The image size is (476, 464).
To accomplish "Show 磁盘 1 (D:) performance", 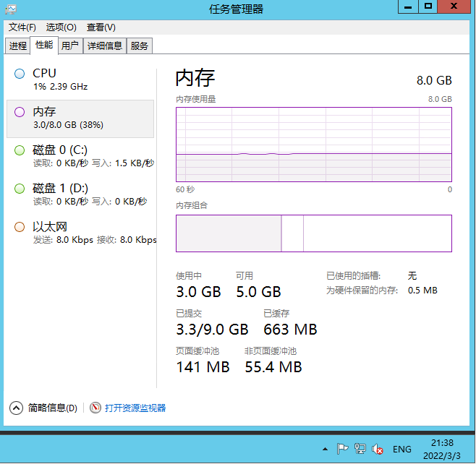I will tap(80, 195).
